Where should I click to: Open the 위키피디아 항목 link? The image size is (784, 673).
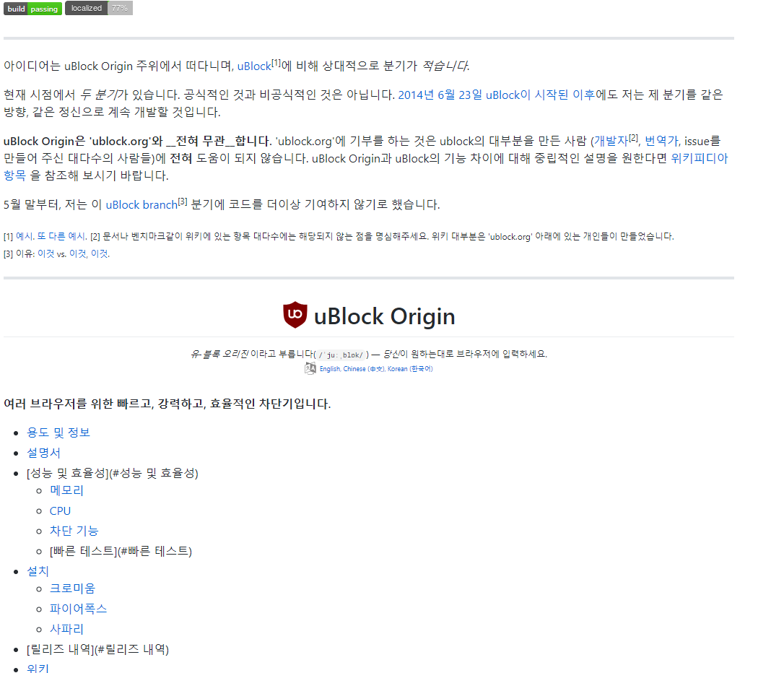click(x=699, y=158)
